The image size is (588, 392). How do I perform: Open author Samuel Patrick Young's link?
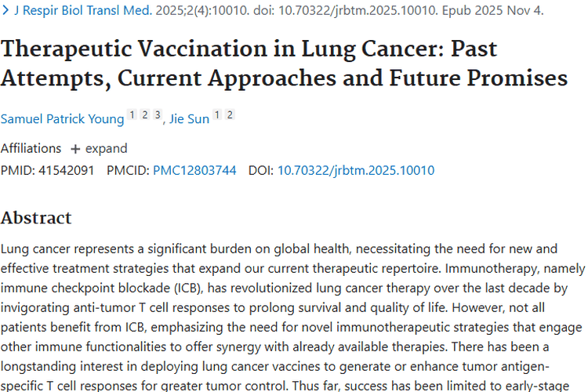tap(62, 118)
